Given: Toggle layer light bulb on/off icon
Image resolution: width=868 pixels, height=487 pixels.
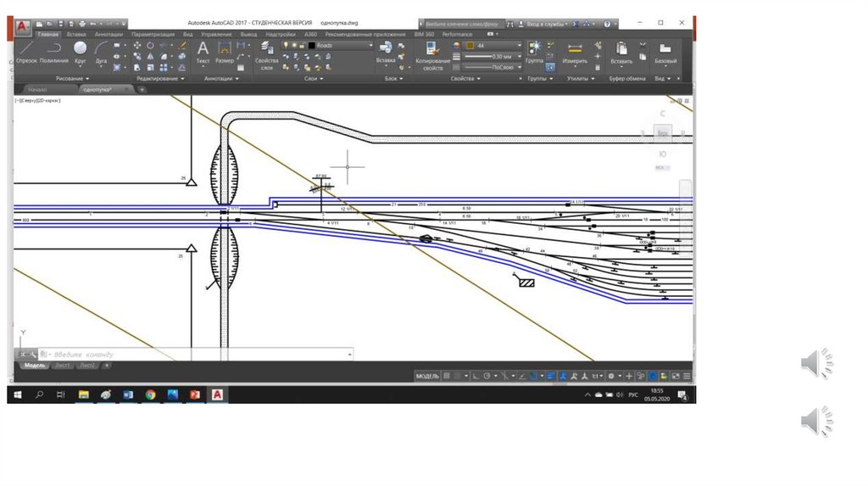Looking at the screenshot, I should 286,45.
